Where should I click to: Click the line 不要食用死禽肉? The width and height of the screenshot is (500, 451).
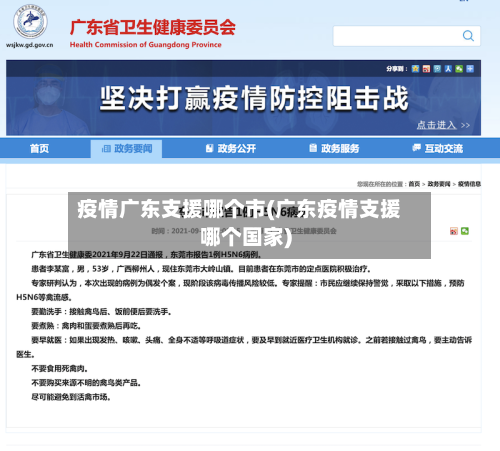(x=60, y=368)
